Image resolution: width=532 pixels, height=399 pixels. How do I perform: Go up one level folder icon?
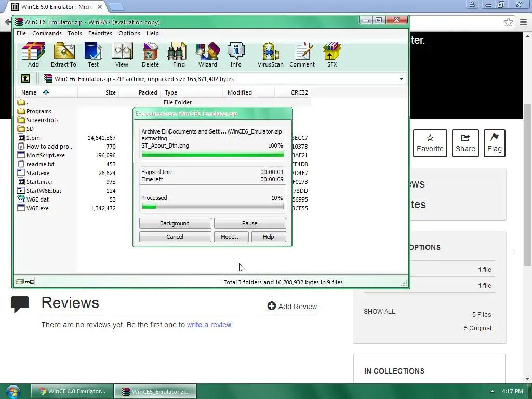tap(25, 79)
